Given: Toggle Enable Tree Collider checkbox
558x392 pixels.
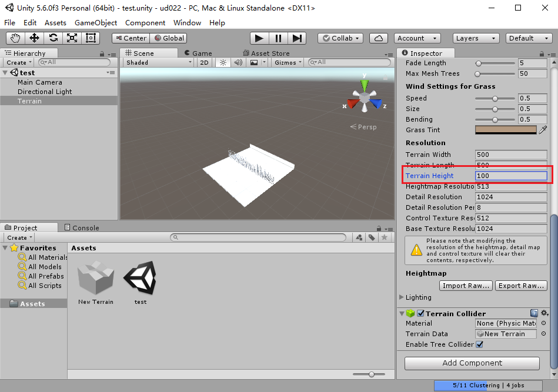Looking at the screenshot, I should click(x=480, y=344).
